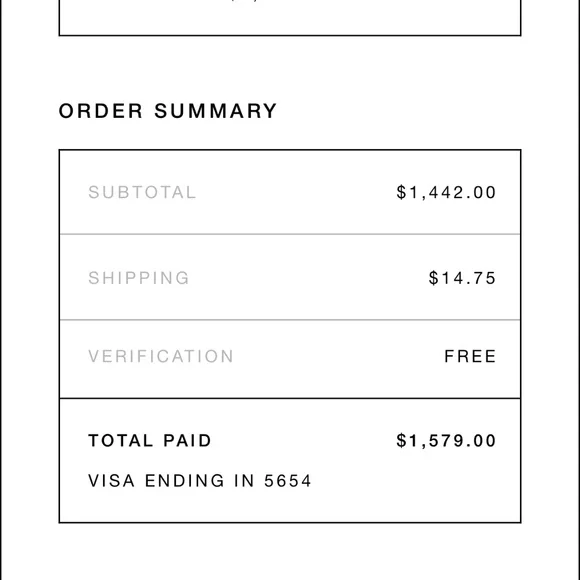
Task: Select the VERIFICATION label
Action: [x=161, y=356]
